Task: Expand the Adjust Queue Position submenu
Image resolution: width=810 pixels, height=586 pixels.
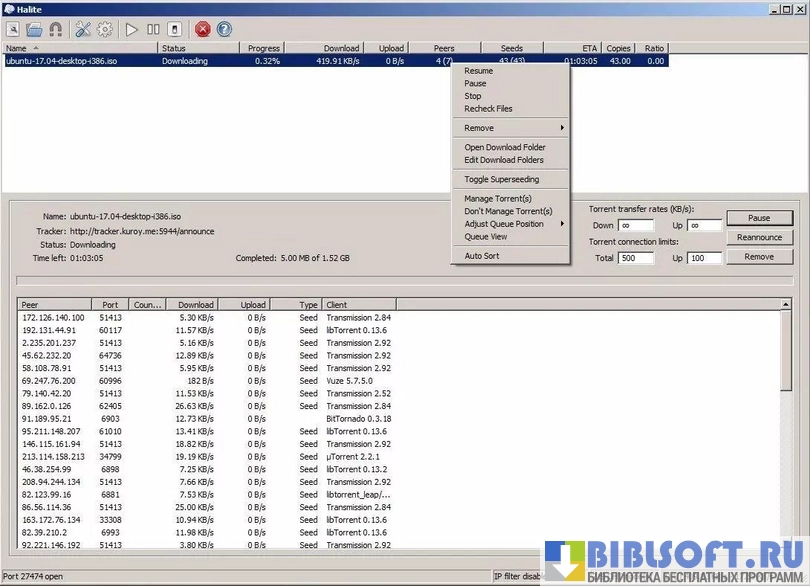Action: [510, 224]
